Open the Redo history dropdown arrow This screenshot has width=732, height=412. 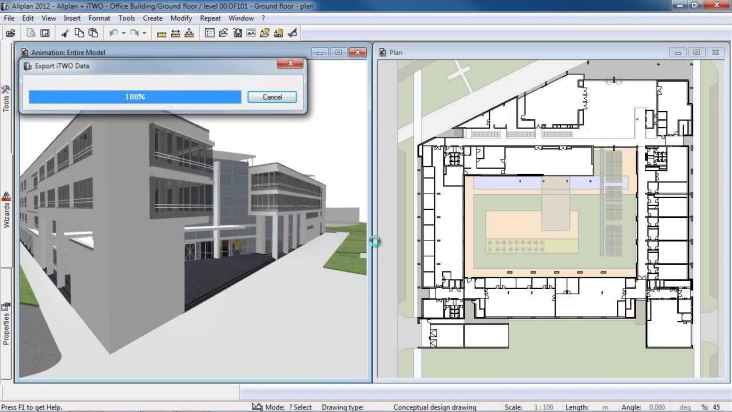click(144, 33)
